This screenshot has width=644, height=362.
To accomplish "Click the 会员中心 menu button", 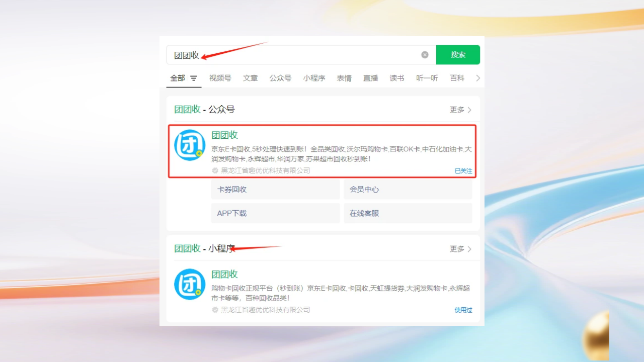I will [x=408, y=190].
